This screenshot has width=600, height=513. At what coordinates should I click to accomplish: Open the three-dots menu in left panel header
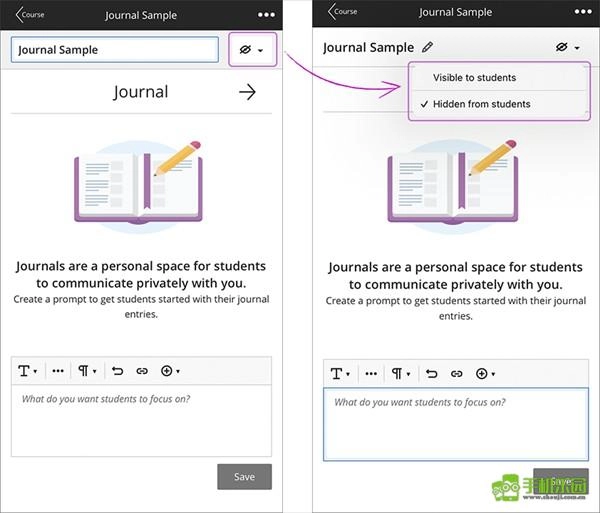click(x=265, y=15)
